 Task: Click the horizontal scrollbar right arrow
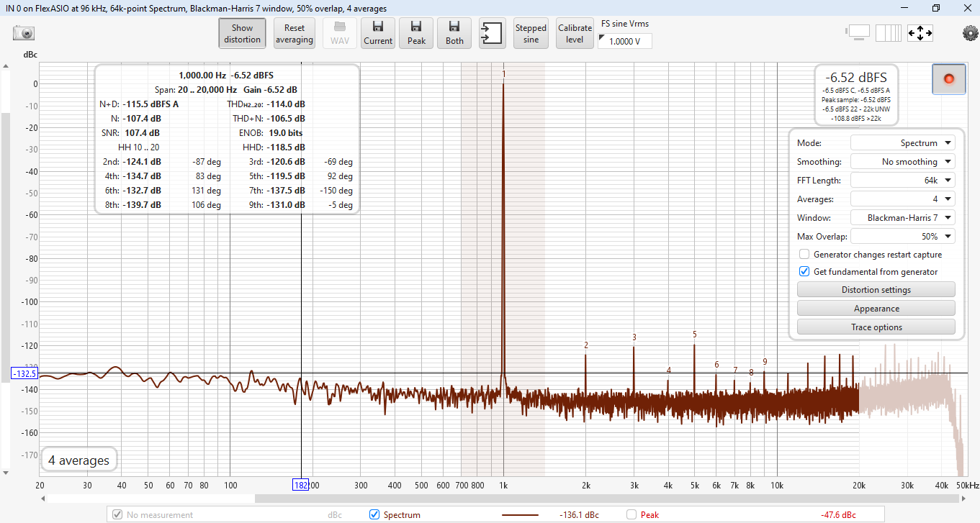coord(964,498)
